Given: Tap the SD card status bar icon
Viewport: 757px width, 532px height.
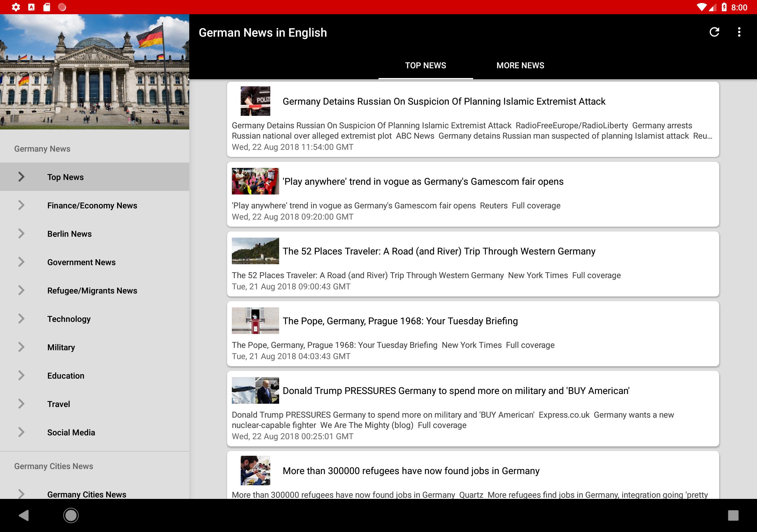Looking at the screenshot, I should point(47,7).
